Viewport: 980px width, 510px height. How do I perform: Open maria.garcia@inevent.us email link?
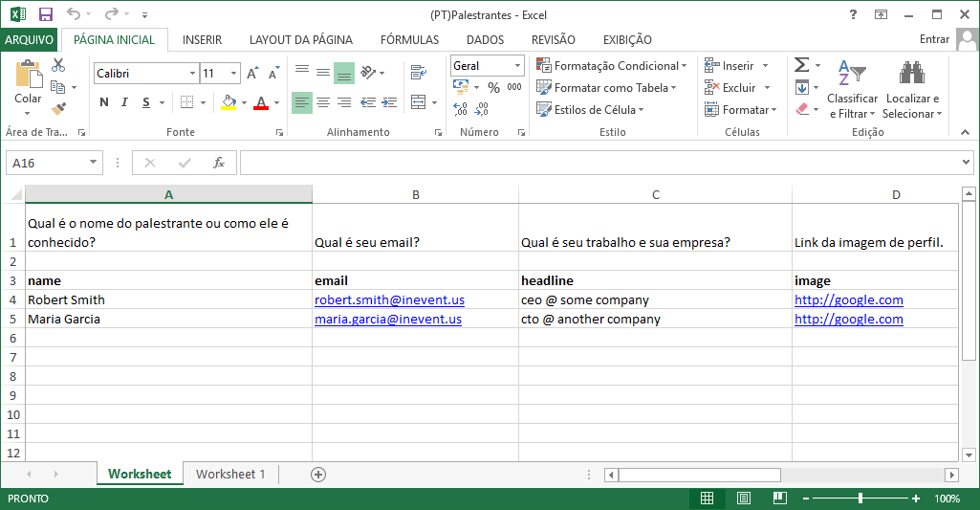click(388, 320)
